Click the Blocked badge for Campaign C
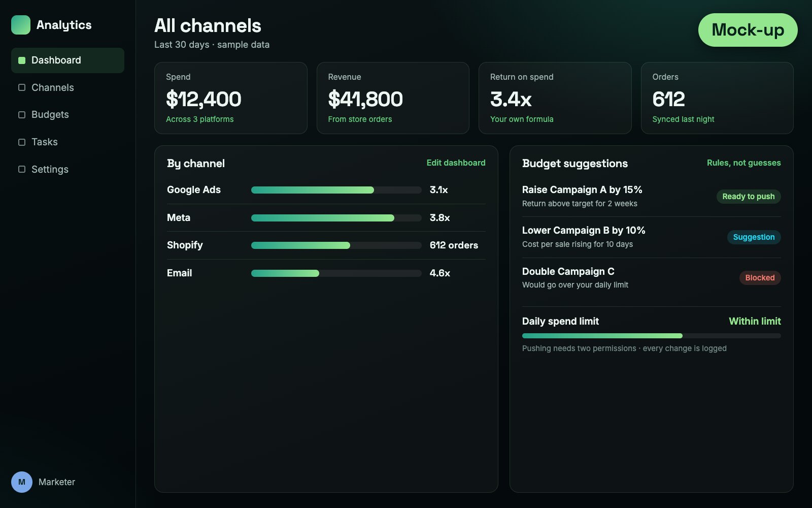The height and width of the screenshot is (508, 812). coord(760,278)
